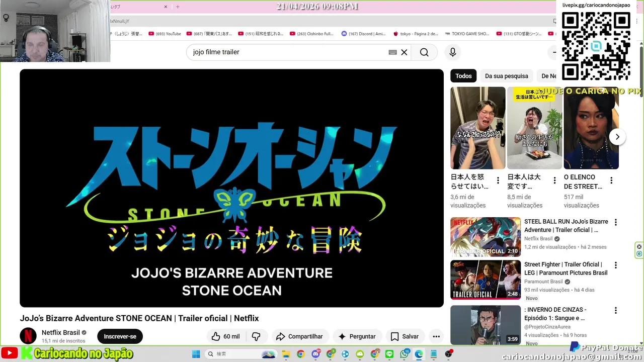Viewport: 644px width, 362px height.
Task: Open LINE app from the taskbar
Action: point(389,354)
